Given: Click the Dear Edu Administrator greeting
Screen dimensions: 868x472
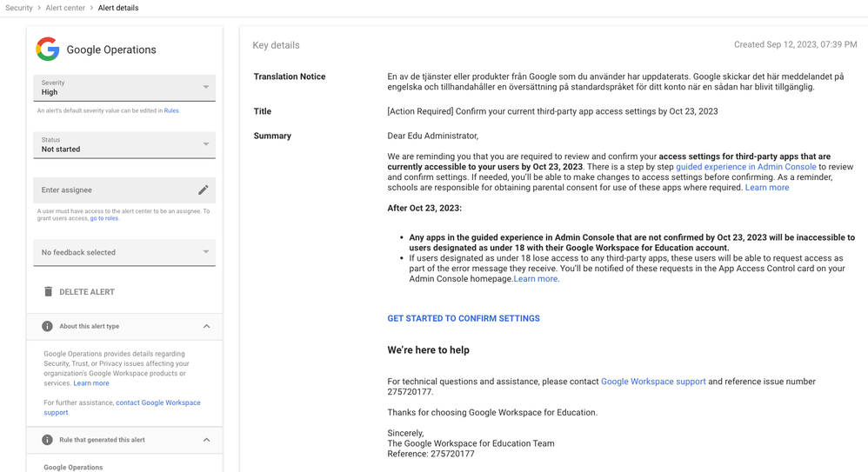Looking at the screenshot, I should click(433, 136).
